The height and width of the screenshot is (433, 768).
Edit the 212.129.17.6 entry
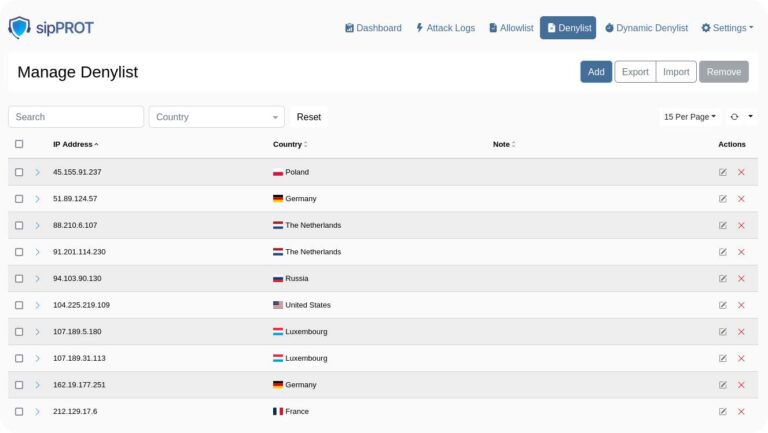coord(722,411)
